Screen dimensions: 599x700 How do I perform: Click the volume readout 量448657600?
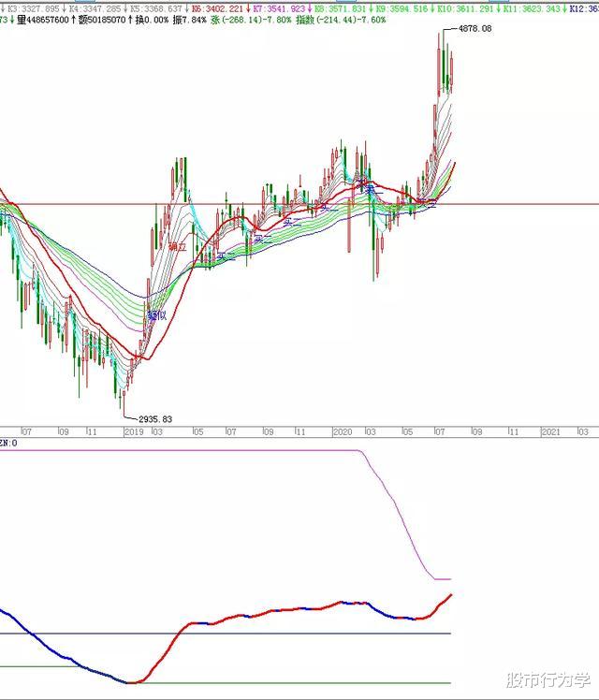(43, 20)
